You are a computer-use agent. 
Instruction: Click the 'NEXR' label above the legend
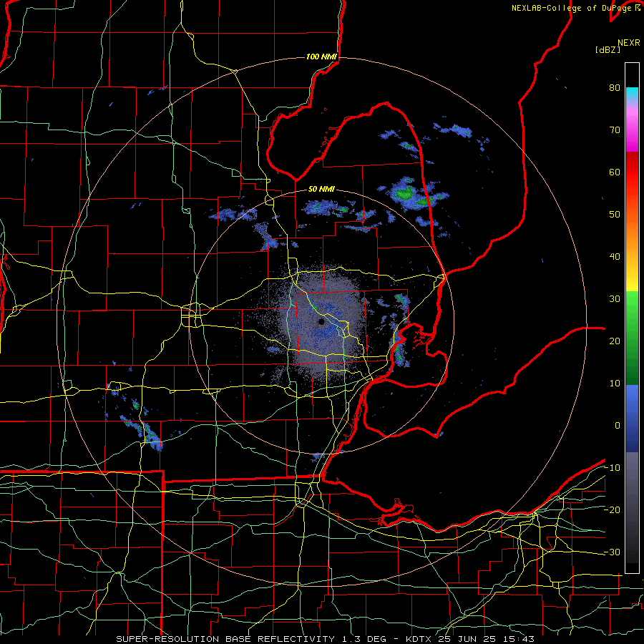point(629,42)
